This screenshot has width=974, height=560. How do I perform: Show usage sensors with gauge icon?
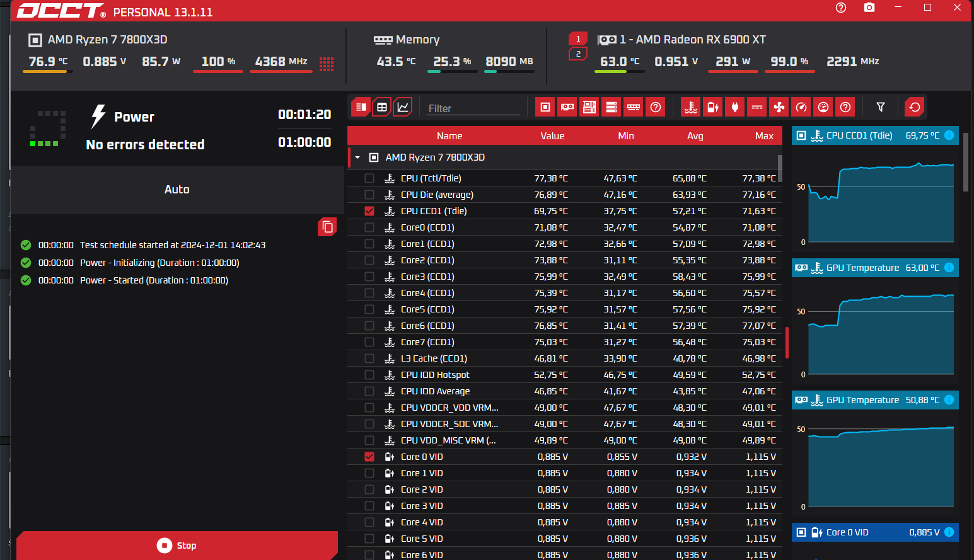pos(823,107)
